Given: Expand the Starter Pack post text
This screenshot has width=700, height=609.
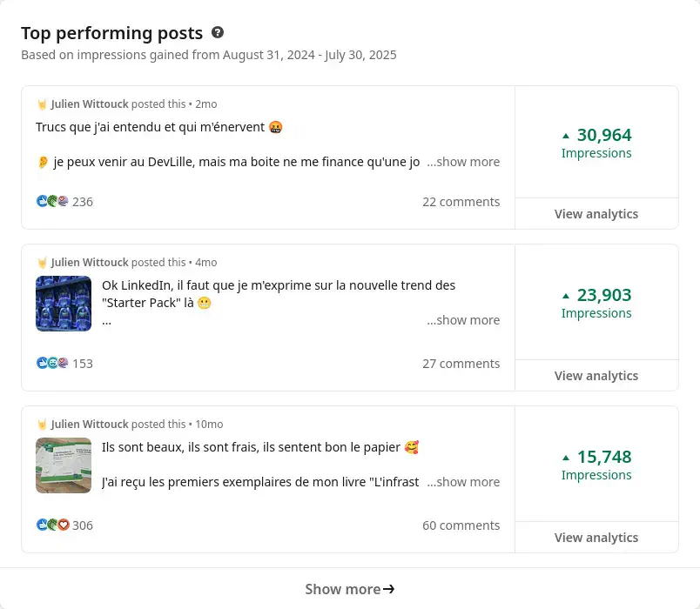Looking at the screenshot, I should [463, 320].
